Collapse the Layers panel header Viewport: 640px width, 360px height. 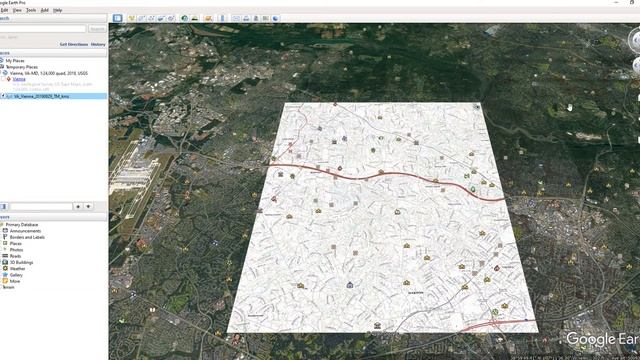[53, 217]
